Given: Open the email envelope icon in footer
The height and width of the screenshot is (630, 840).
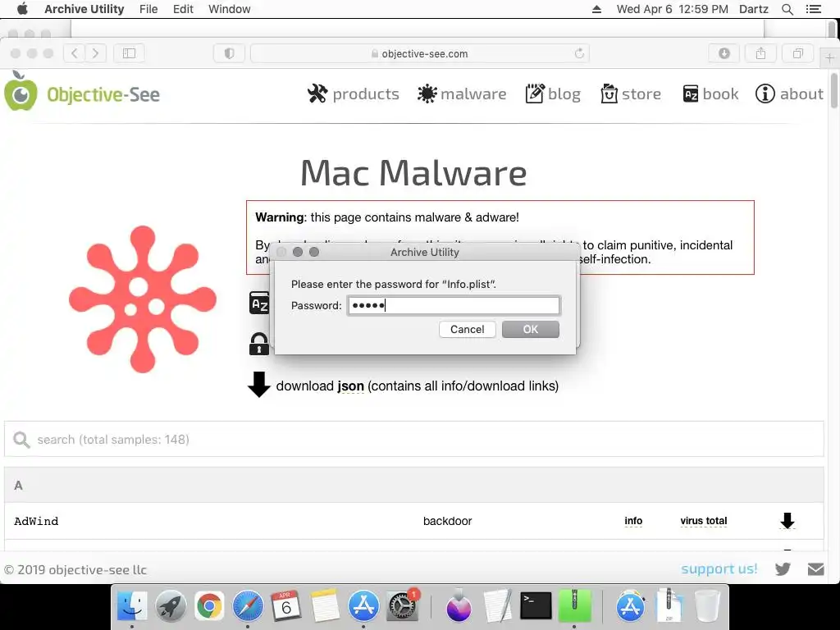Looking at the screenshot, I should tap(815, 569).
